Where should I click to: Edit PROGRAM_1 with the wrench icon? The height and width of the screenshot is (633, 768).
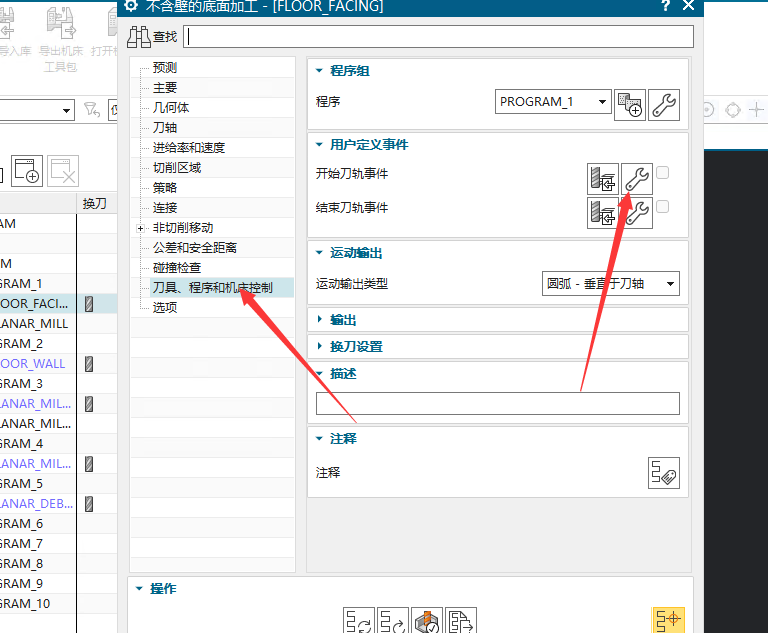[x=665, y=103]
